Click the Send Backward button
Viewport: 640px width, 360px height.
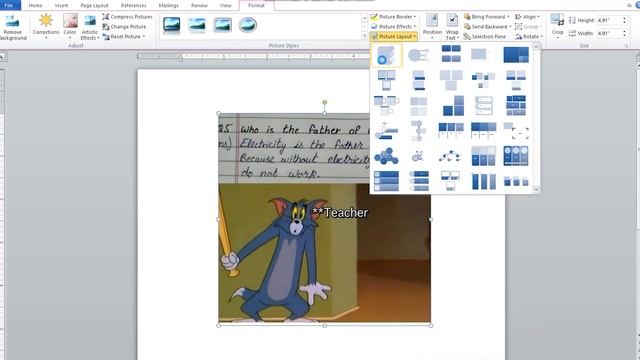(487, 27)
